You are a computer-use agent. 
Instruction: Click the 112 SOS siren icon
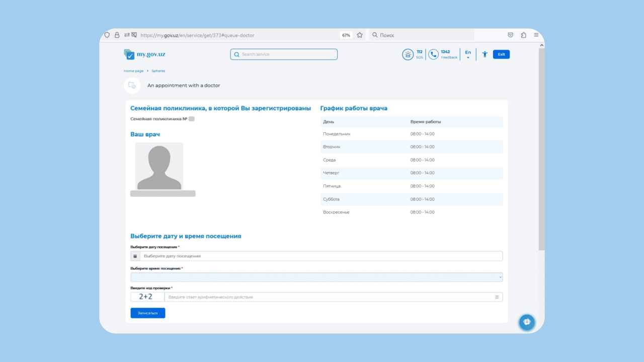[x=408, y=54]
